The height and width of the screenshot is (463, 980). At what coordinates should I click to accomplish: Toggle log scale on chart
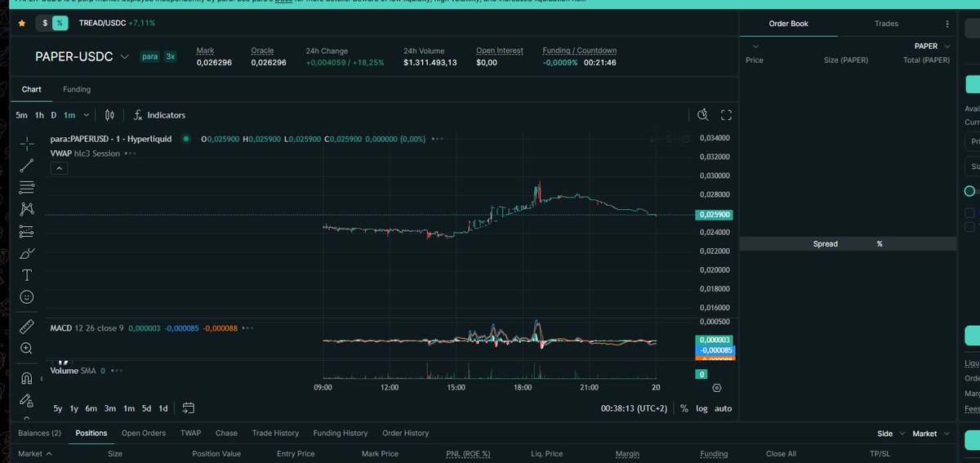[x=702, y=408]
